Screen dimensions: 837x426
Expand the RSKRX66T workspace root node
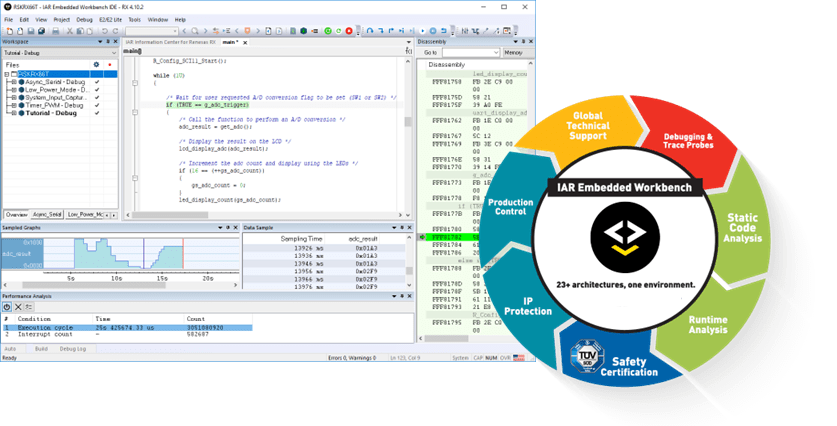pos(7,74)
